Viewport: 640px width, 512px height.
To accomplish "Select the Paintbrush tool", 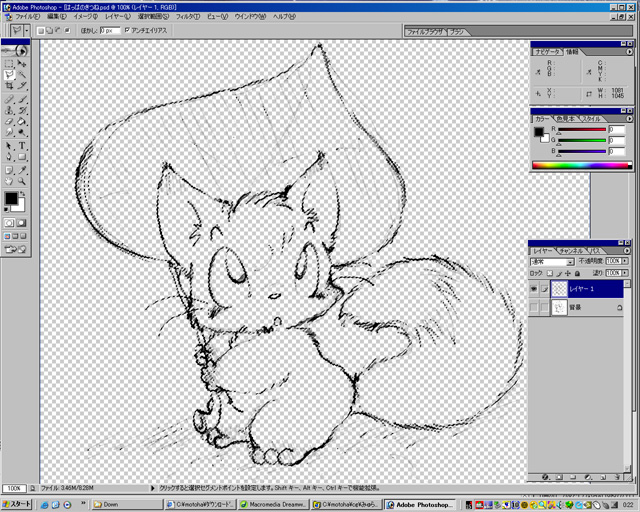I will click(x=22, y=99).
